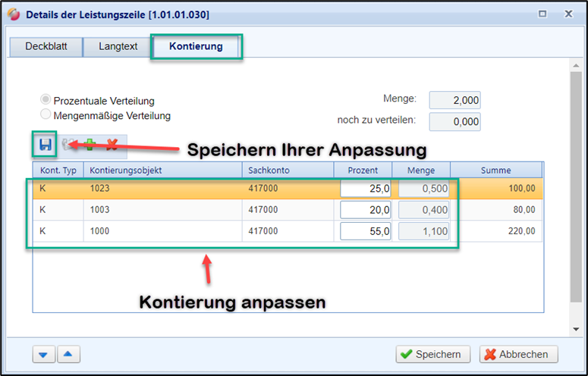Click the green plus add row icon
588x376 pixels.
coord(90,145)
